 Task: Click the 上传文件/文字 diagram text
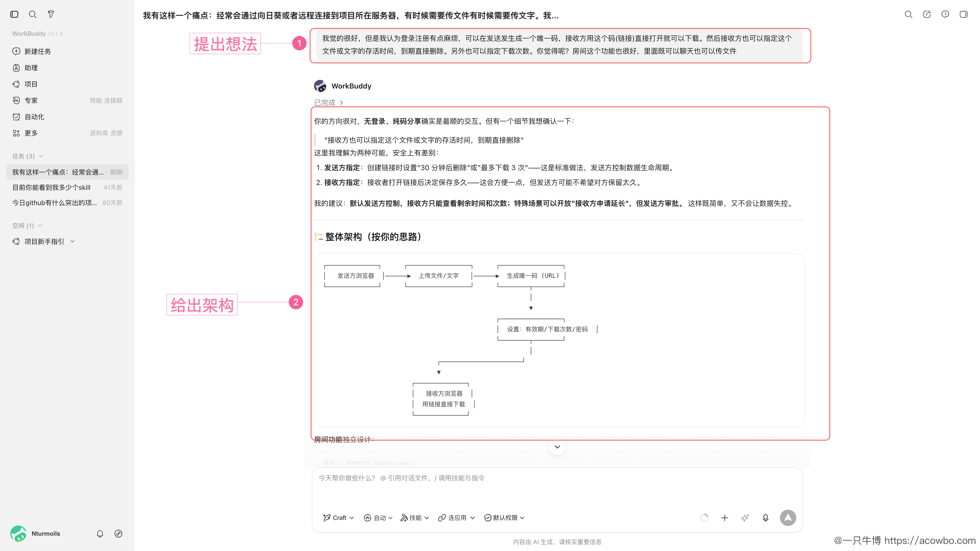pos(439,276)
